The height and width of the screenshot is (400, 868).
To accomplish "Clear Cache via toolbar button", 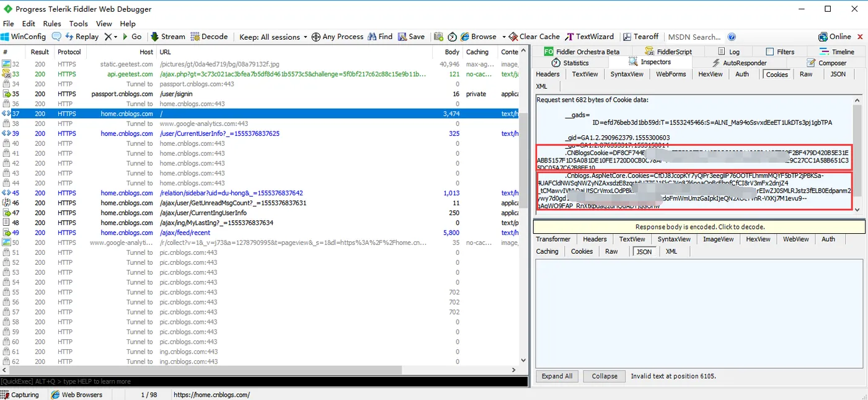I will (534, 37).
